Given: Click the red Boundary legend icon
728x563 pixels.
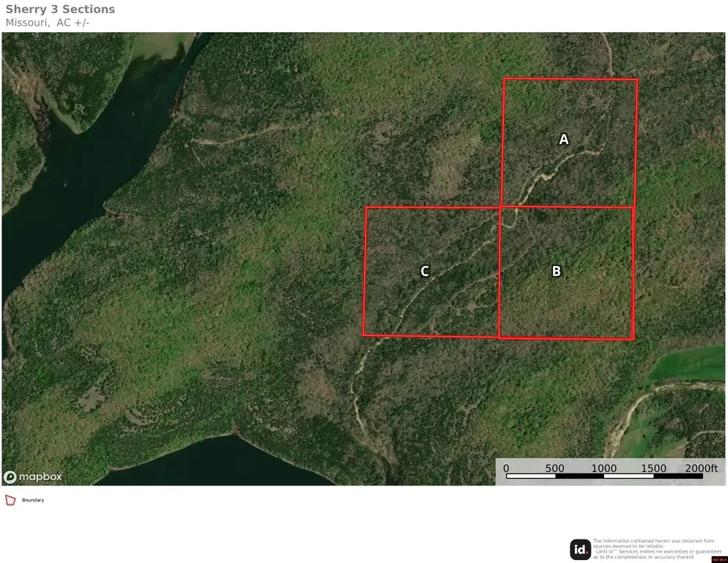Looking at the screenshot, I should (x=10, y=500).
